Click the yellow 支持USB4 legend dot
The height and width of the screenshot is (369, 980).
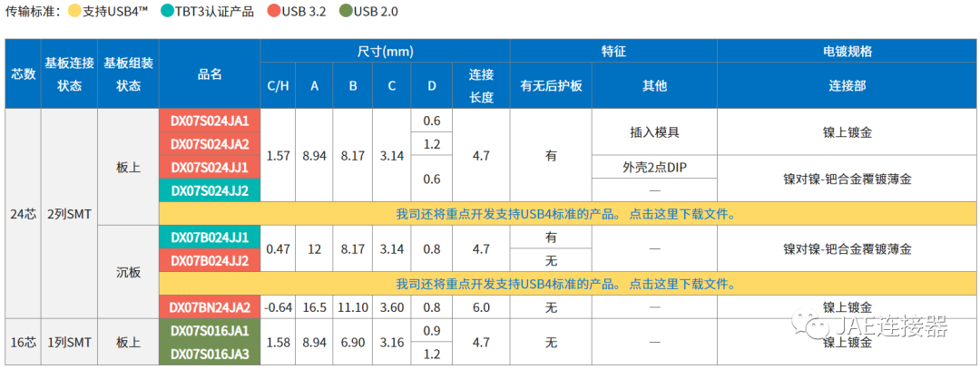coord(73,12)
